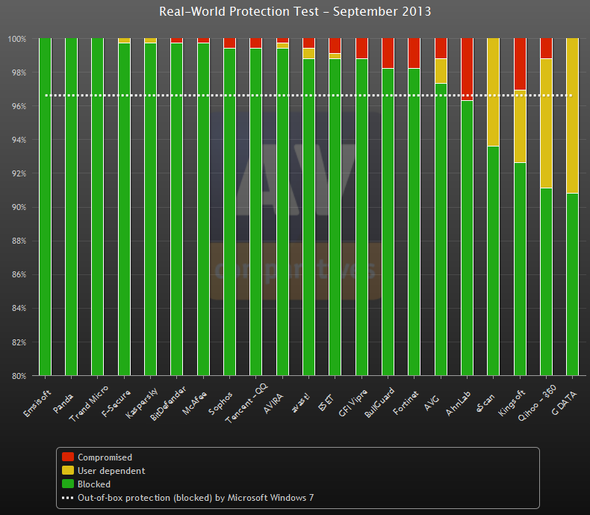Click the AVG yellow user-dependent segment
590x515 pixels.
click(x=441, y=71)
